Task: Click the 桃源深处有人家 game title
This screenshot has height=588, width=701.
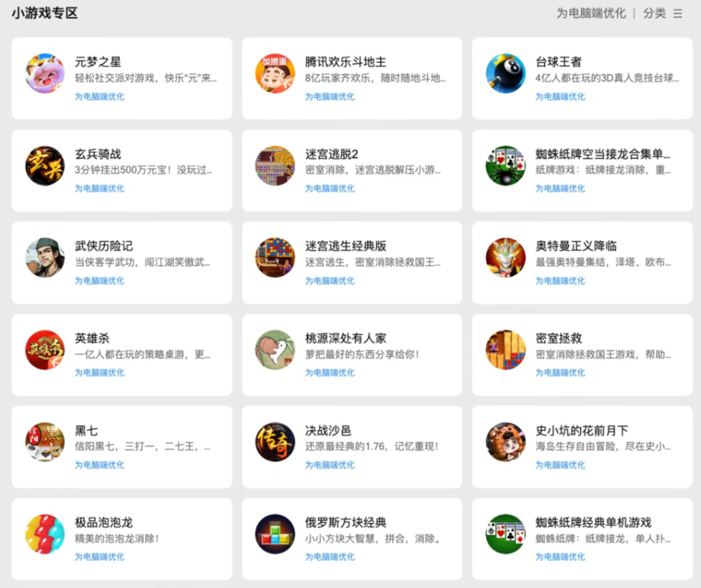Action: 345,339
